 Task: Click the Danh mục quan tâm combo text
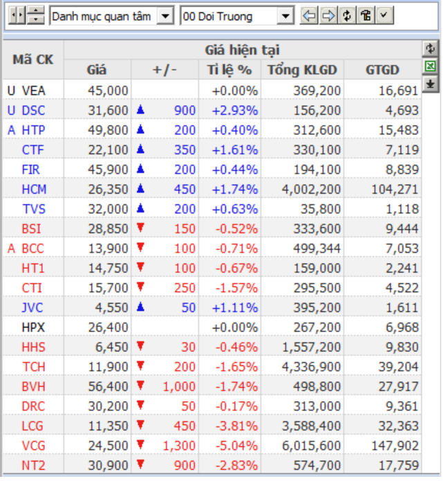coord(103,16)
